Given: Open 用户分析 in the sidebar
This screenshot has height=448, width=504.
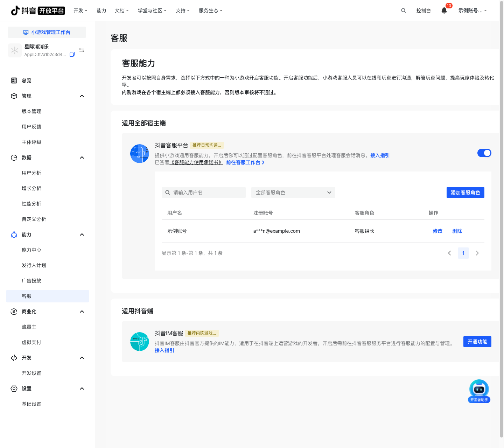Looking at the screenshot, I should click(31, 173).
